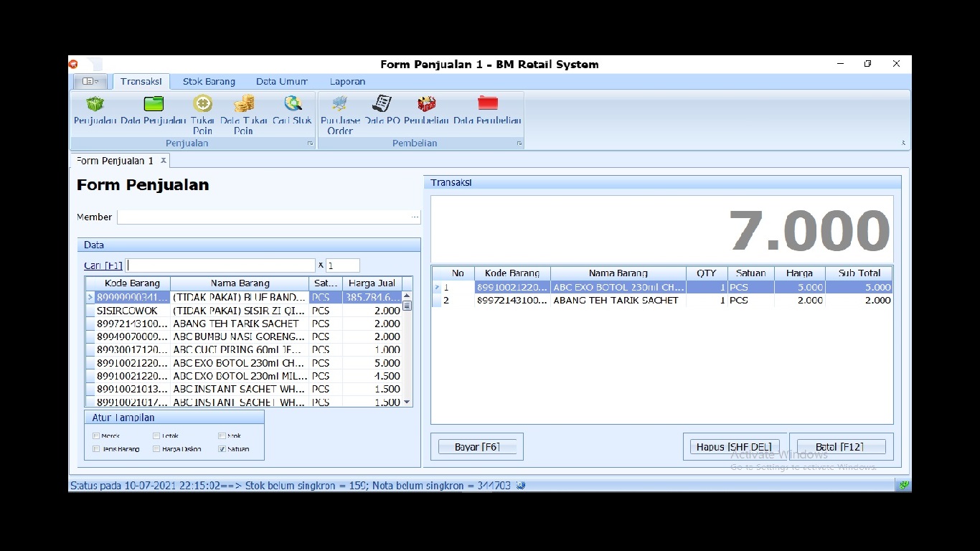Tick the Harga Diskon checkbox
Viewport: 980px width, 551px height.
[x=156, y=449]
